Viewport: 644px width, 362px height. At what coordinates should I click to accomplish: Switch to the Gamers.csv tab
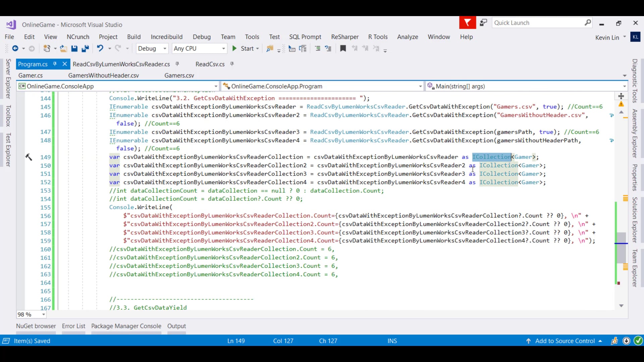click(x=179, y=75)
